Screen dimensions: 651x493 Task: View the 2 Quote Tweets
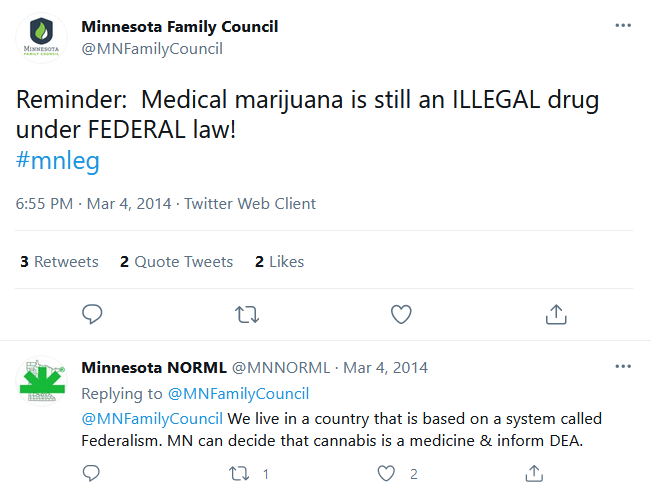pos(176,262)
